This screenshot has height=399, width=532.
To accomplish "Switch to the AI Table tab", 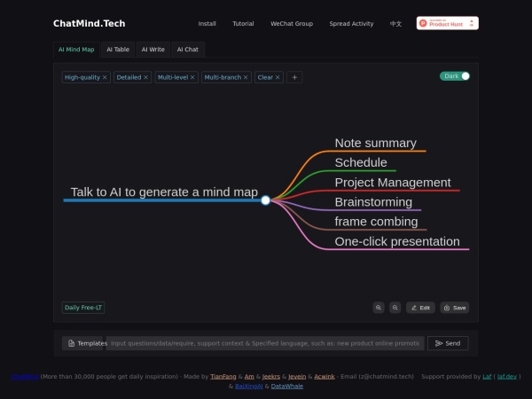I will tap(118, 50).
